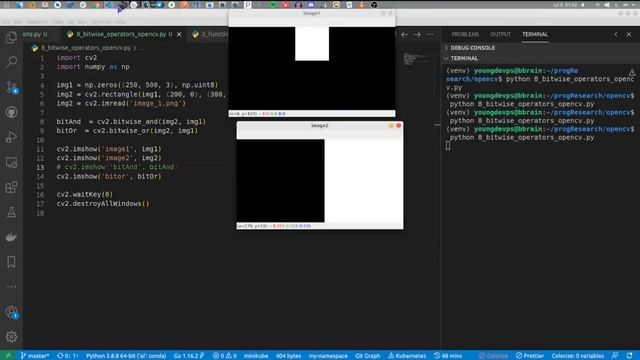The width and height of the screenshot is (640, 360).
Task: Click the image2 window title bar
Action: coord(320,126)
